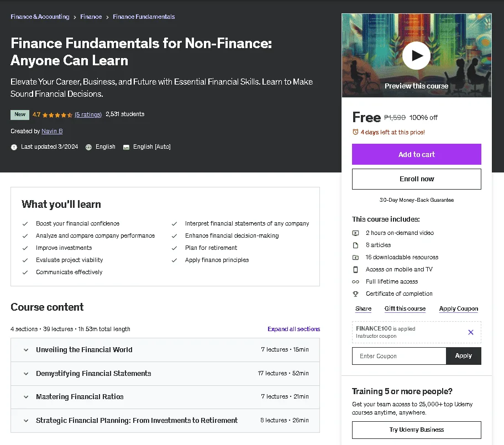Click Try Udemy Business button
This screenshot has width=504, height=445.
[x=417, y=430]
